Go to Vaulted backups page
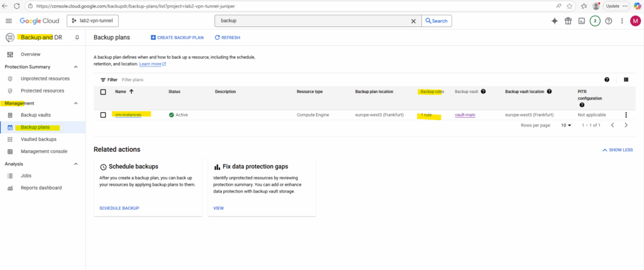This screenshot has width=644, height=270. [38, 139]
